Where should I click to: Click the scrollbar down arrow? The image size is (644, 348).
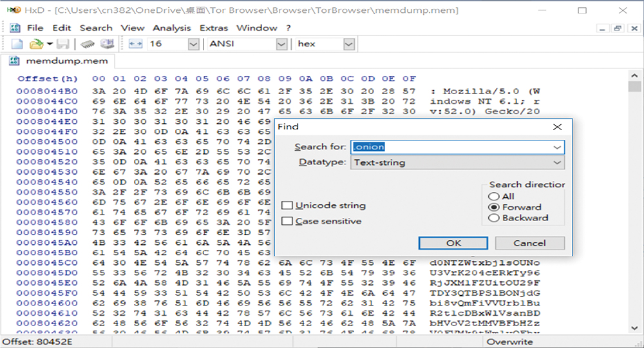pyautogui.click(x=634, y=328)
